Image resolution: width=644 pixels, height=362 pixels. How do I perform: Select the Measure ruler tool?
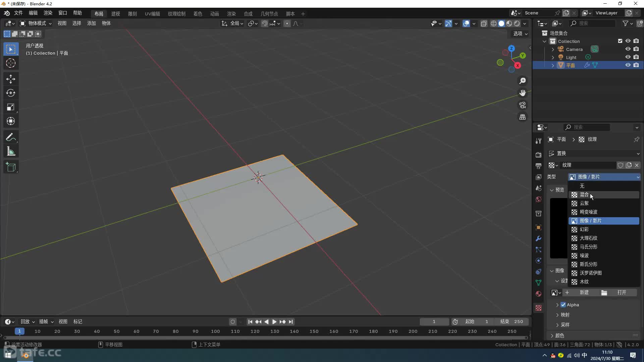11,152
